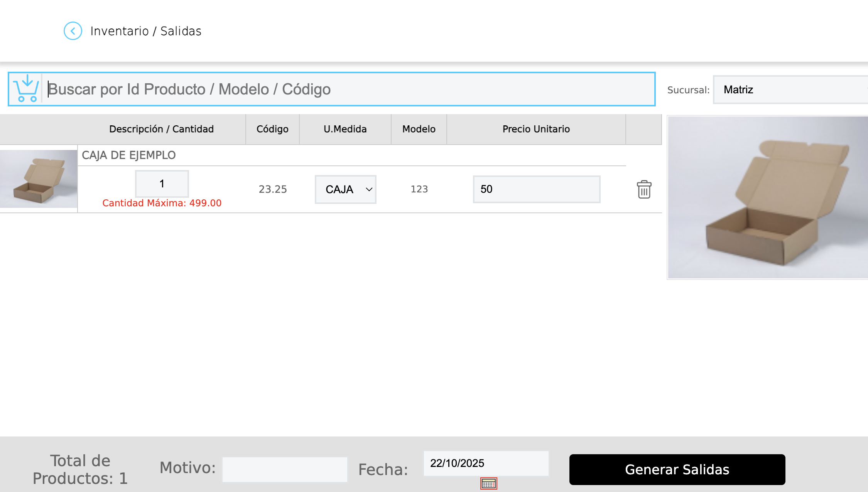This screenshot has height=492, width=868.
Task: Click the Motivo text field
Action: pos(285,469)
